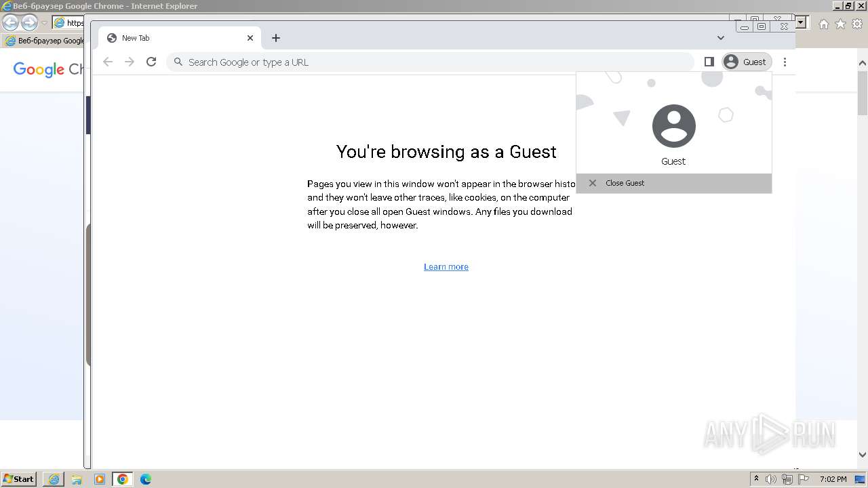Minimize the Internet Explorer window
Viewport: 868px width, 488px height.
tap(838, 6)
